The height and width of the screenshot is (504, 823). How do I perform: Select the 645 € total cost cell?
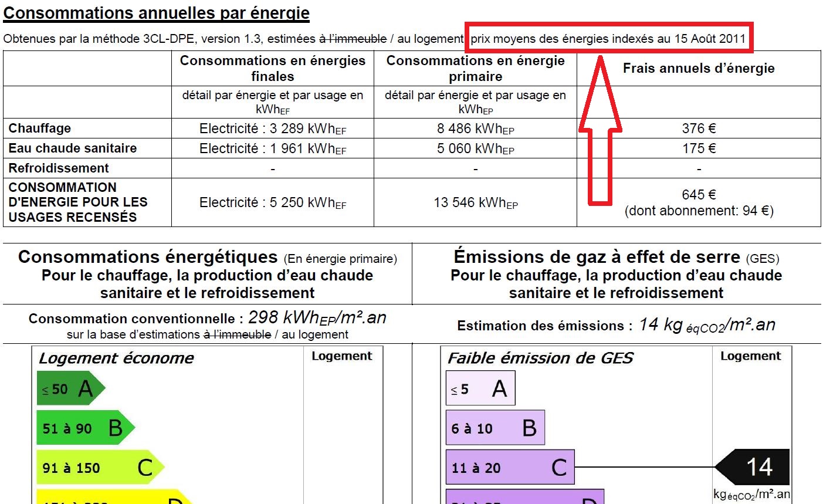click(698, 195)
